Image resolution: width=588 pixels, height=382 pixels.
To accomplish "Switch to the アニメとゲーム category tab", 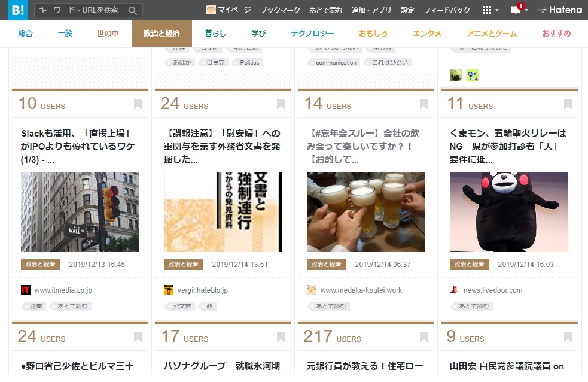I will [492, 34].
